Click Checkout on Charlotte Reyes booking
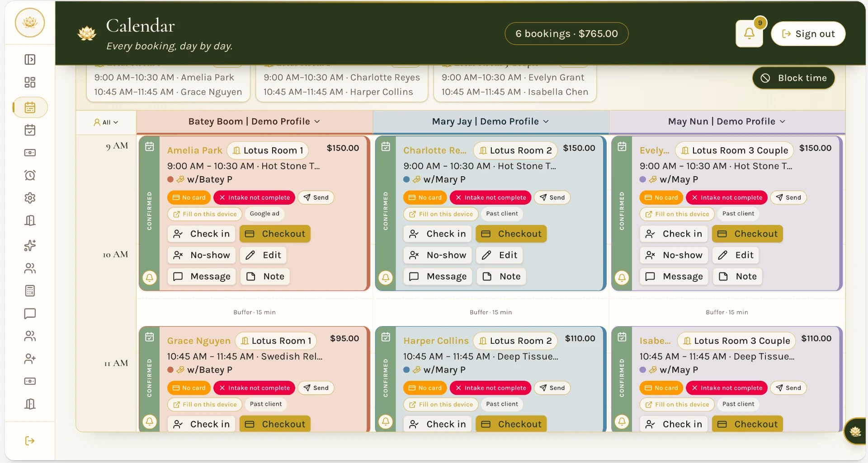Viewport: 868px width, 463px height. (x=511, y=234)
